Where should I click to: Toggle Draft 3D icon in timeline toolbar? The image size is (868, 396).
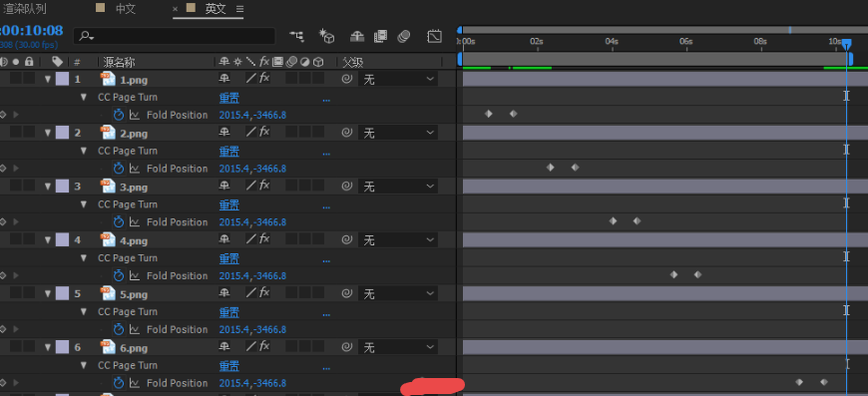point(326,37)
